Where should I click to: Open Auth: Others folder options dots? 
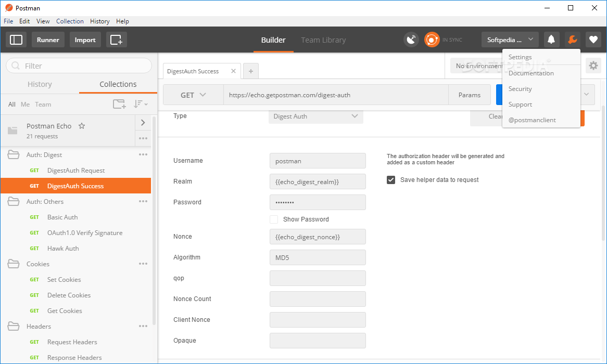pos(143,202)
